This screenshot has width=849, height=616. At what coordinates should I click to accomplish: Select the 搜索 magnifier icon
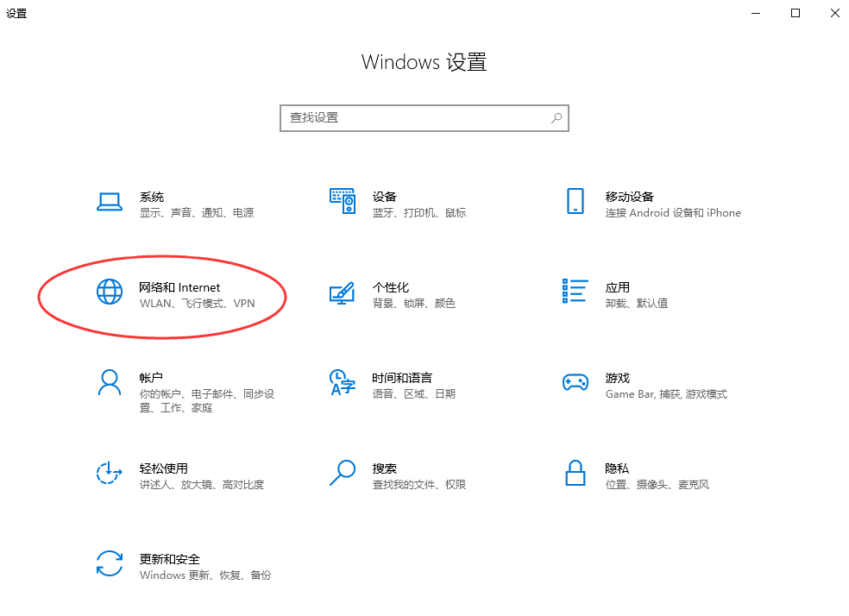click(342, 474)
